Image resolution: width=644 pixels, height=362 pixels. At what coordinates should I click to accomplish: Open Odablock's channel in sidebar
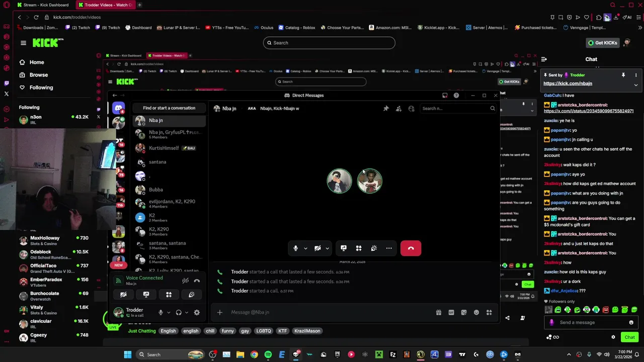(x=54, y=254)
